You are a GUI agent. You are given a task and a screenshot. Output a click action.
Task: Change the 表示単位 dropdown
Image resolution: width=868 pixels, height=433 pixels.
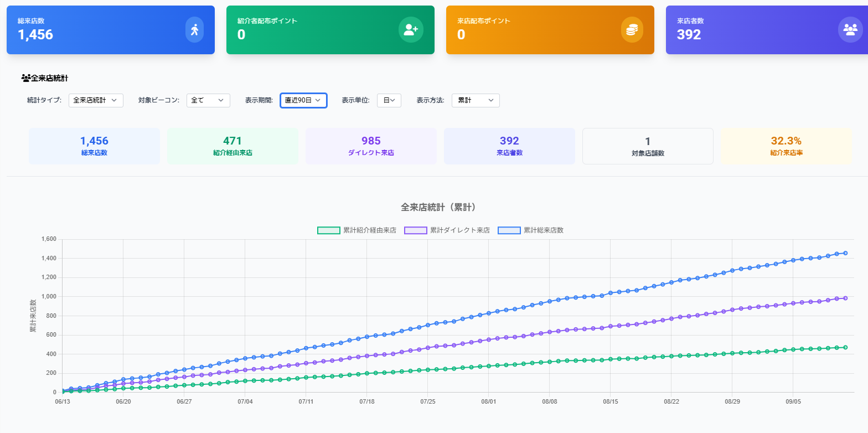pyautogui.click(x=389, y=100)
